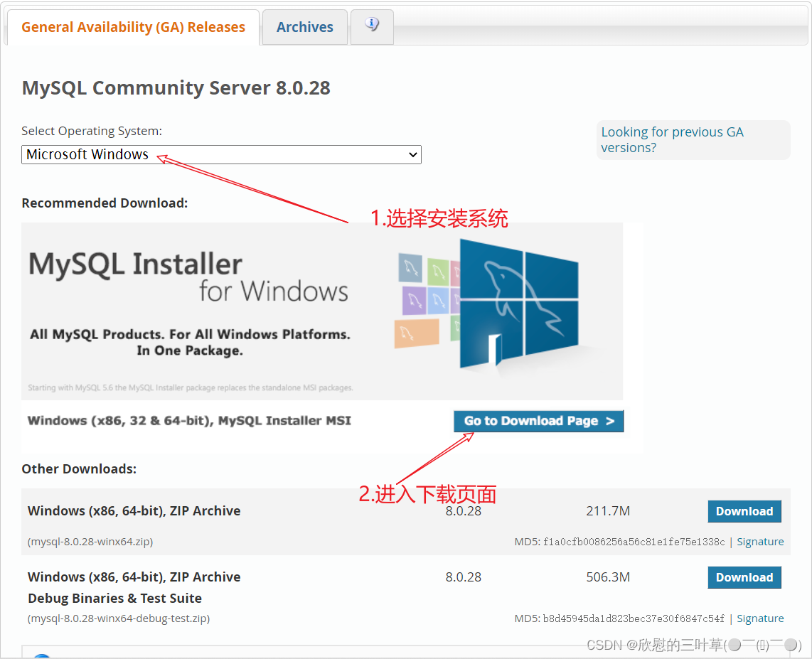Select the MySQL Community Server 8.0.28 heading
The image size is (812, 659).
pos(176,87)
